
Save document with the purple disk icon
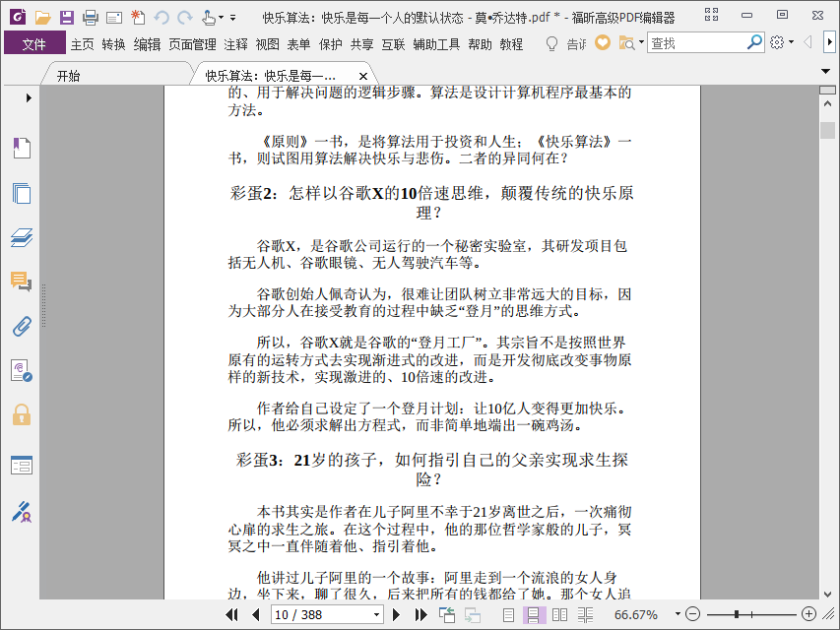[66, 18]
